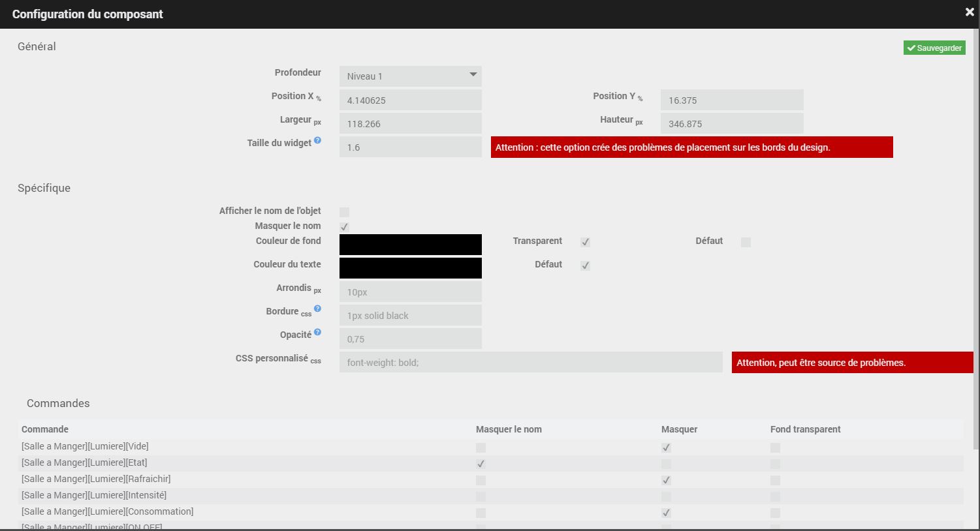Check Fond transparent for the [Vide] command
The width and height of the screenshot is (980, 531).
(x=775, y=448)
